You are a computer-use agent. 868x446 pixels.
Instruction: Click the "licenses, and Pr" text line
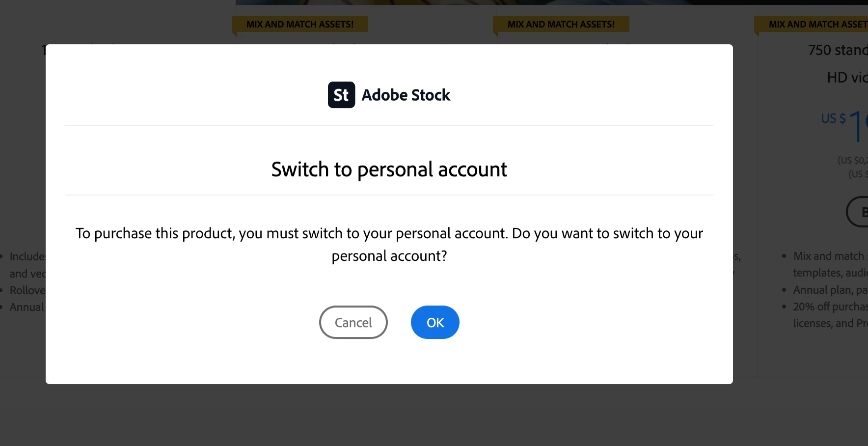tap(830, 323)
